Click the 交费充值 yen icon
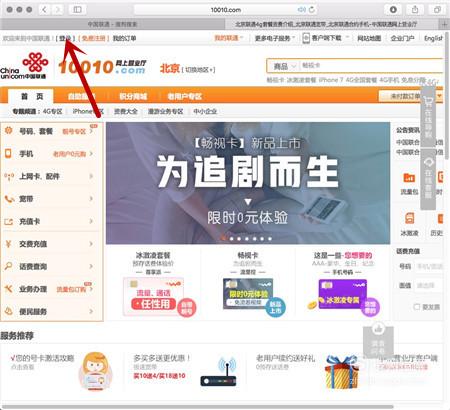 (x=8, y=244)
